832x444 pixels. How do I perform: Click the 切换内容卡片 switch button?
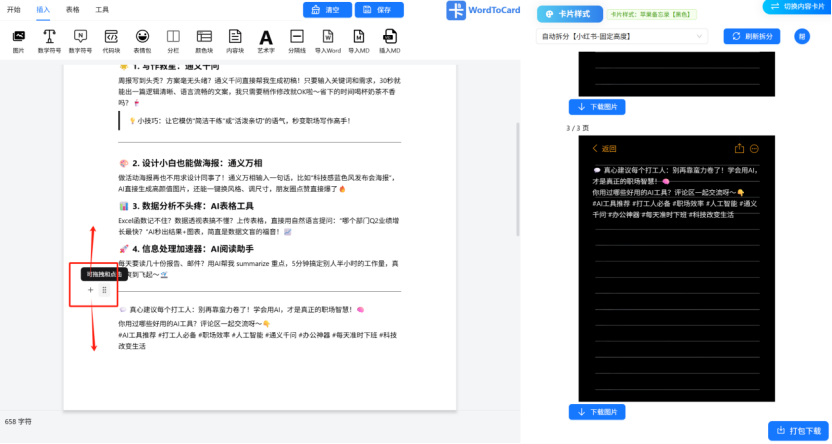pos(798,6)
